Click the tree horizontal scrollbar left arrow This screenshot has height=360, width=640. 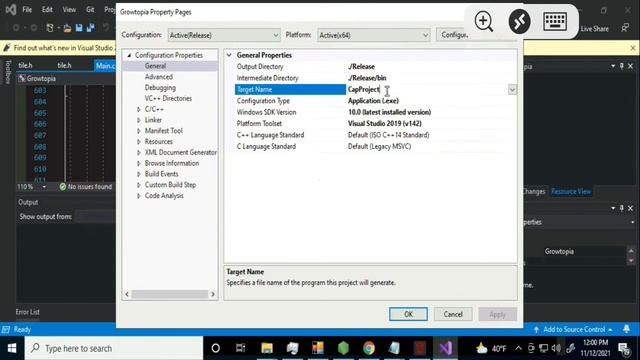tap(127, 294)
